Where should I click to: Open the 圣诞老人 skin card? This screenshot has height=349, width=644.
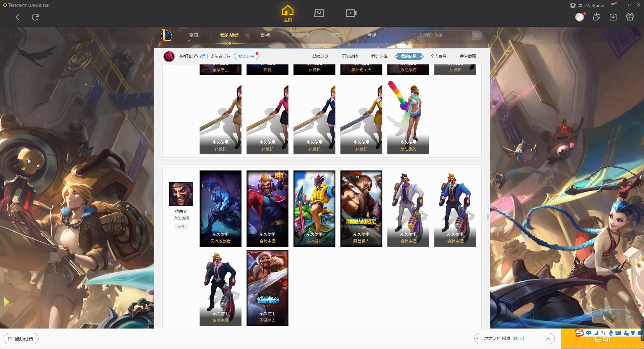tap(267, 288)
